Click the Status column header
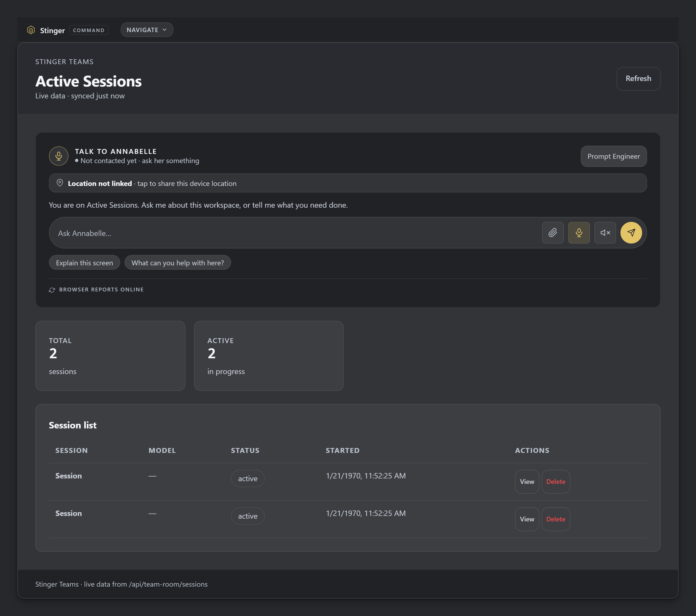 245,450
